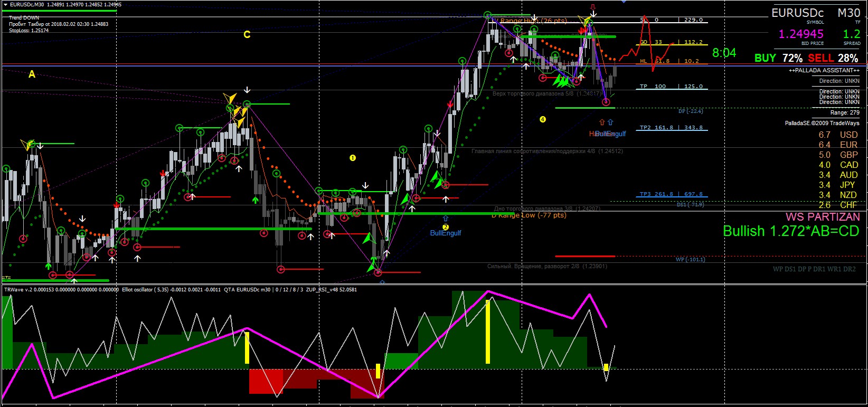Click the yellow circled number 1 marker
Screen dimensions: 868x407
pyautogui.click(x=353, y=158)
